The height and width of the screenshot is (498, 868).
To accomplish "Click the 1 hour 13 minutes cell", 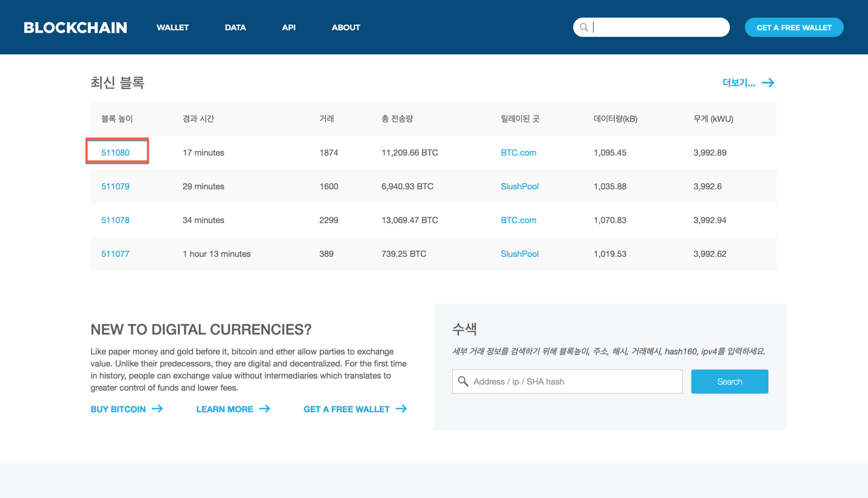I will [x=216, y=254].
